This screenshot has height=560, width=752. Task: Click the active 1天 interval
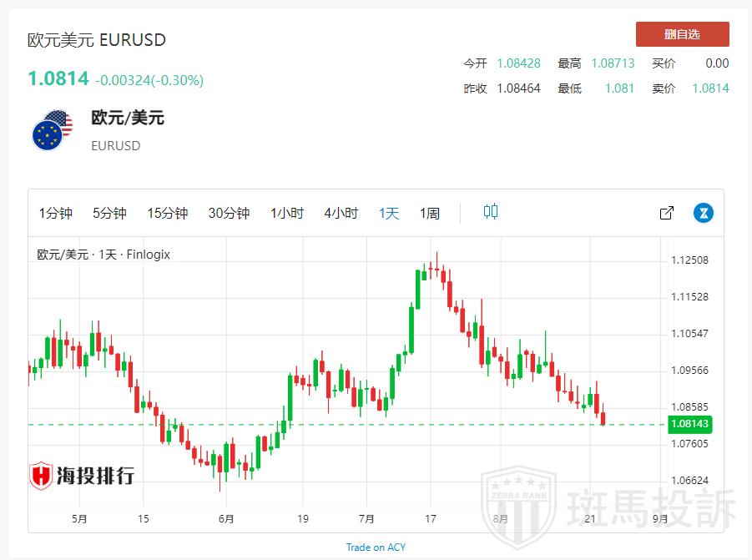coord(389,214)
